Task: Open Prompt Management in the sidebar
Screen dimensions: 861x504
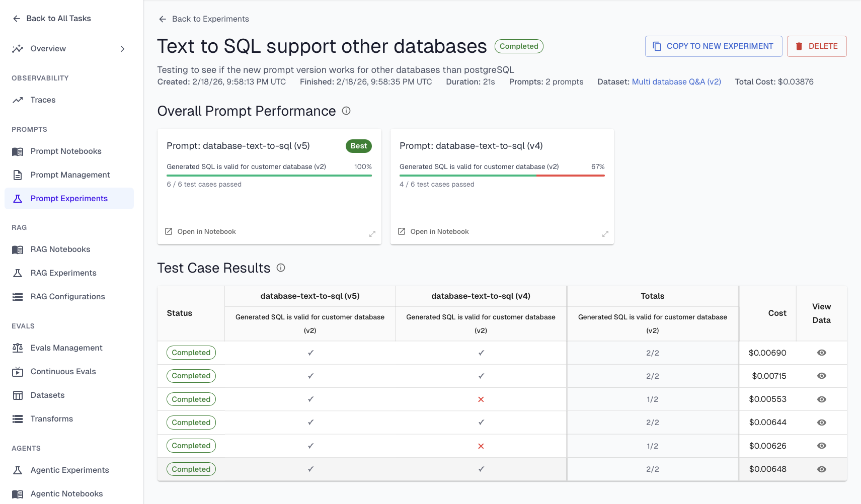Action: coord(70,175)
